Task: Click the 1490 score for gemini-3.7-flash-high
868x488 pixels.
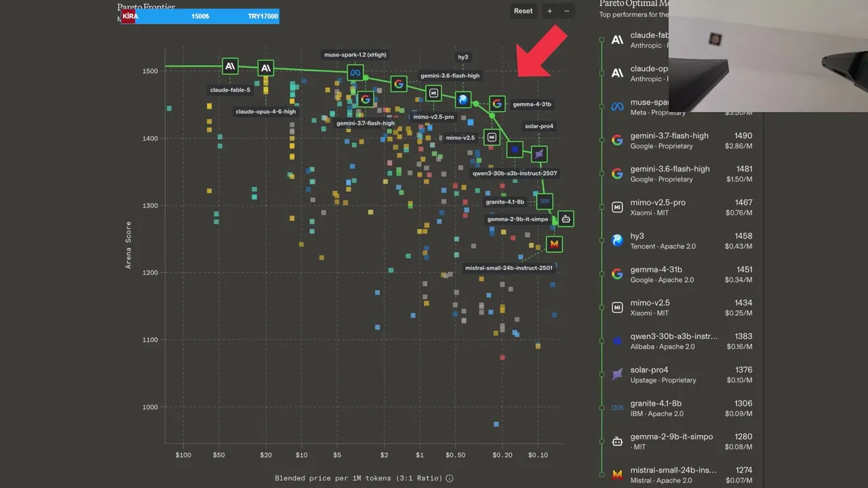Action: 743,136
